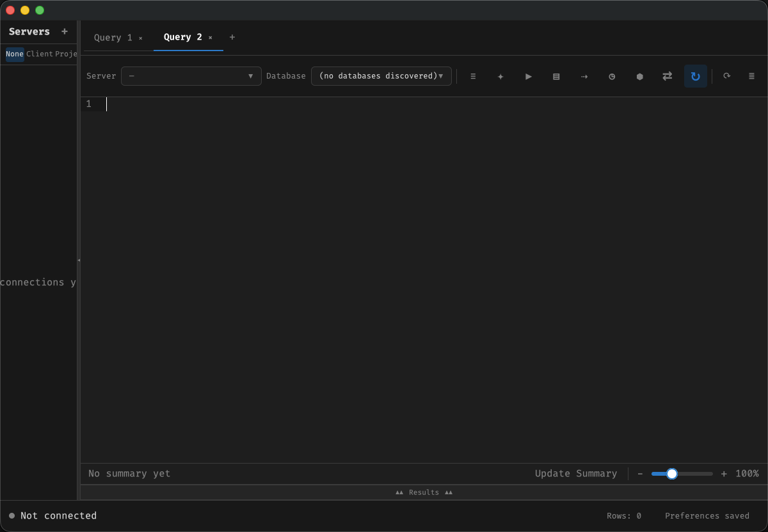
Task: Click the swap arrows toolbar icon
Action: point(668,76)
